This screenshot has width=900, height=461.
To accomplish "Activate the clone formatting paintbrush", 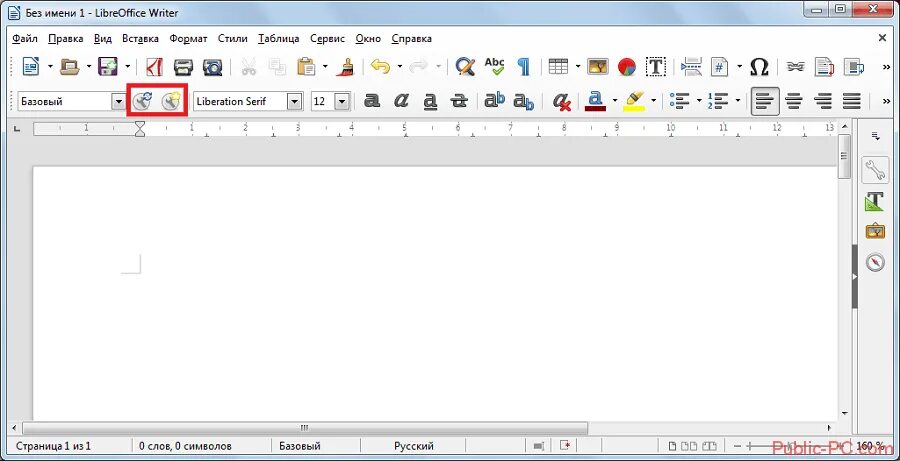I will 345,67.
